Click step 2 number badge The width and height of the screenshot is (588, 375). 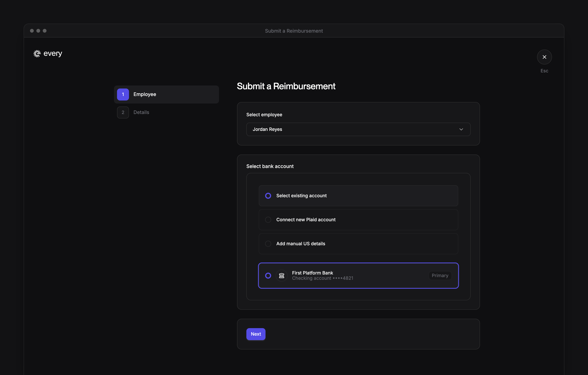point(123,112)
